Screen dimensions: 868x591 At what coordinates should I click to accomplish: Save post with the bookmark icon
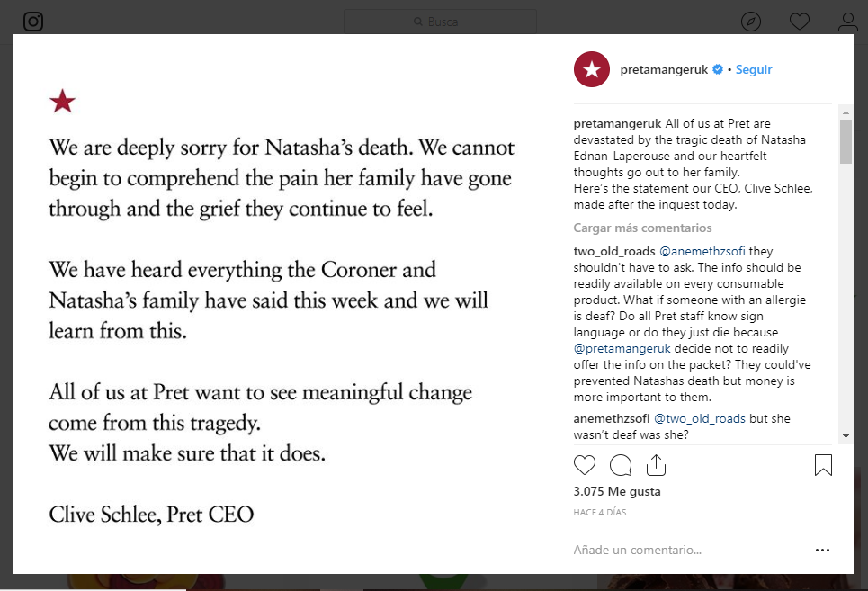tap(823, 465)
